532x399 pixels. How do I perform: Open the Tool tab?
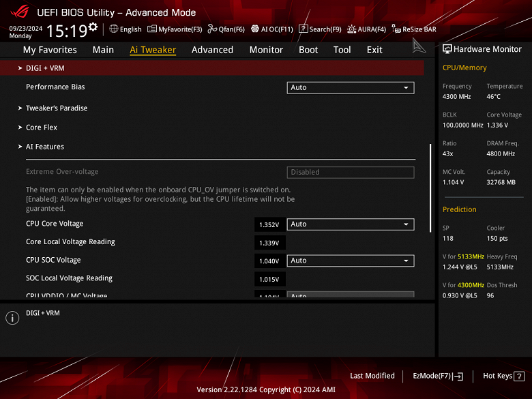342,50
